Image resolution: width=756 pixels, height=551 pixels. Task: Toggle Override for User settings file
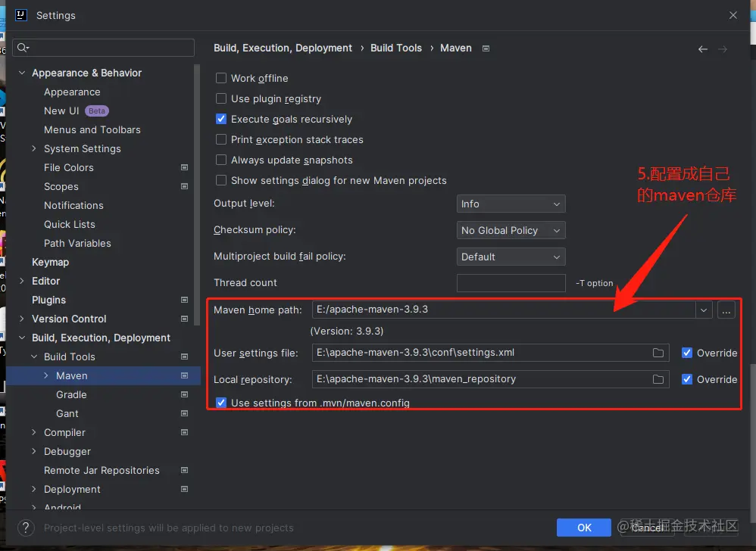click(687, 353)
